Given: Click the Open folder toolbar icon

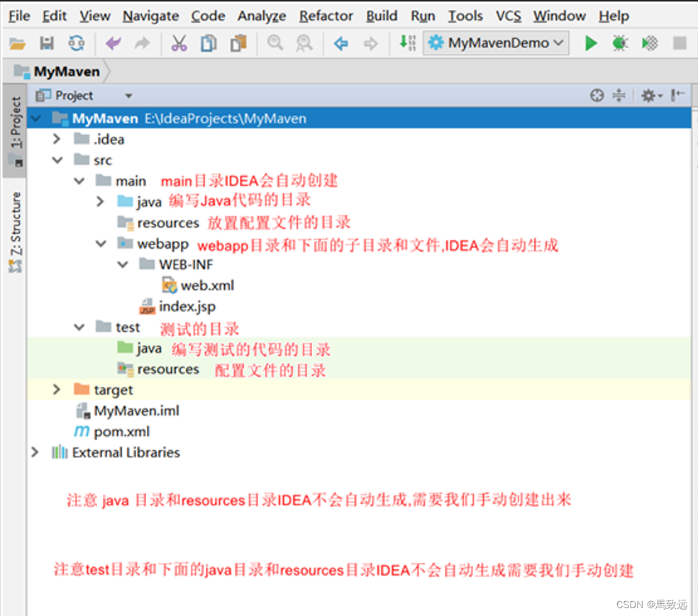Looking at the screenshot, I should (17, 43).
